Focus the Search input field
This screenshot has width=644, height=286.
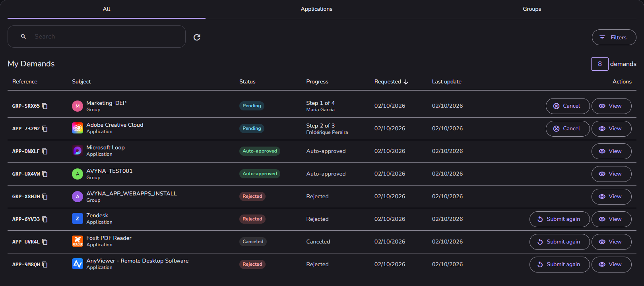click(97, 37)
